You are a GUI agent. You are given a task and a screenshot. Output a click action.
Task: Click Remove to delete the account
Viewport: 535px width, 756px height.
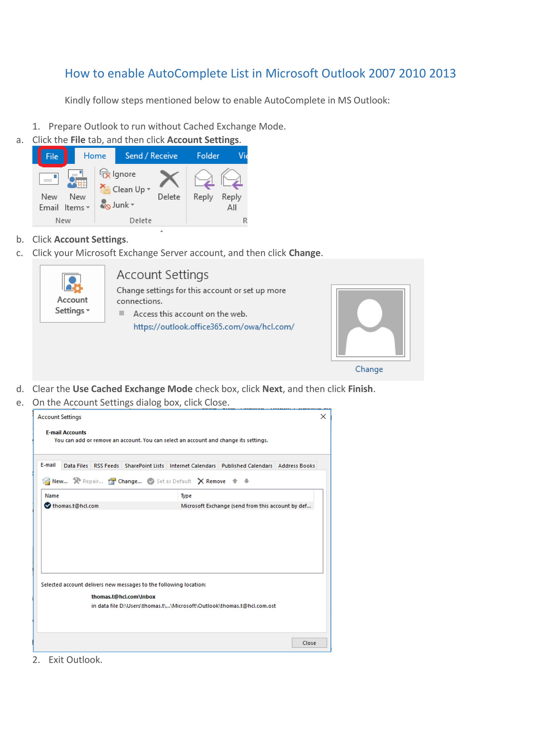[x=212, y=481]
